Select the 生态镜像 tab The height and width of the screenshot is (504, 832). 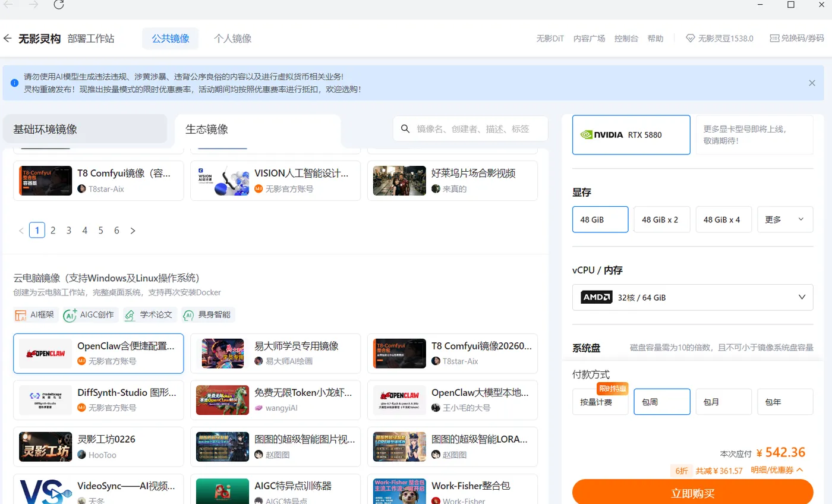257,129
